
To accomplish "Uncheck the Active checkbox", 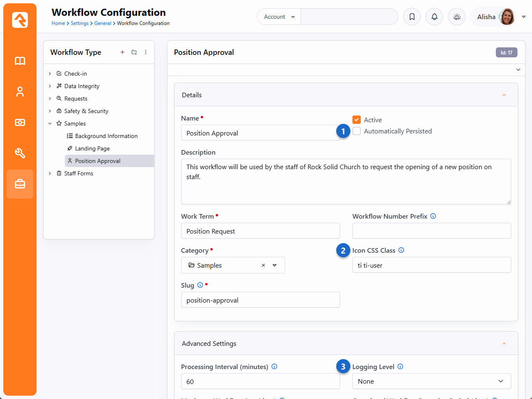I will click(357, 120).
